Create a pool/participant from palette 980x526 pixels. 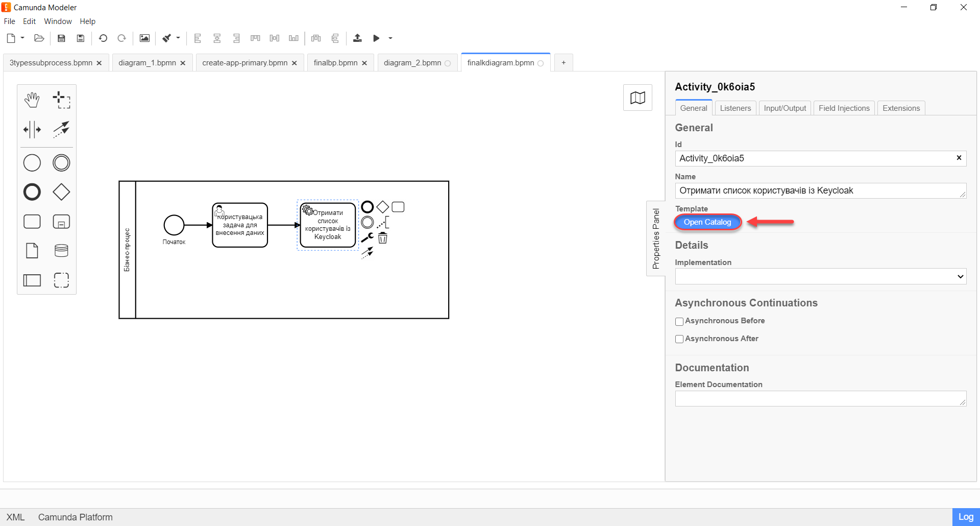click(x=32, y=280)
